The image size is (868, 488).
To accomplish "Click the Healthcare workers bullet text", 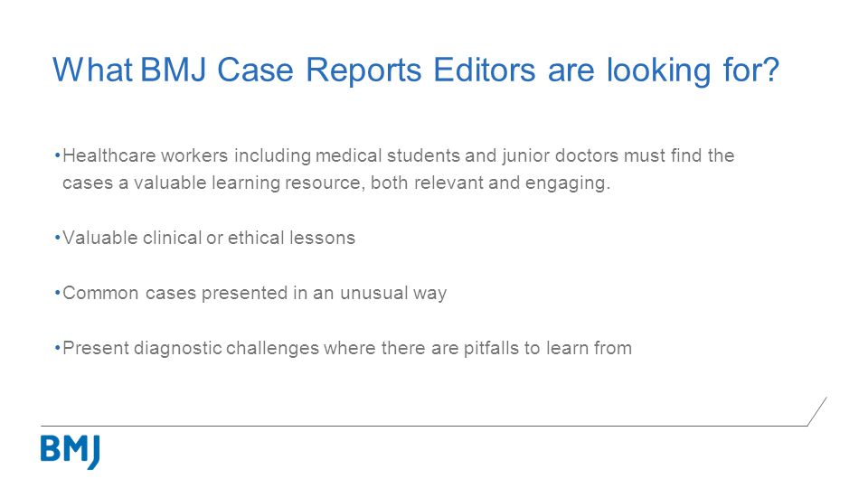I will [398, 169].
